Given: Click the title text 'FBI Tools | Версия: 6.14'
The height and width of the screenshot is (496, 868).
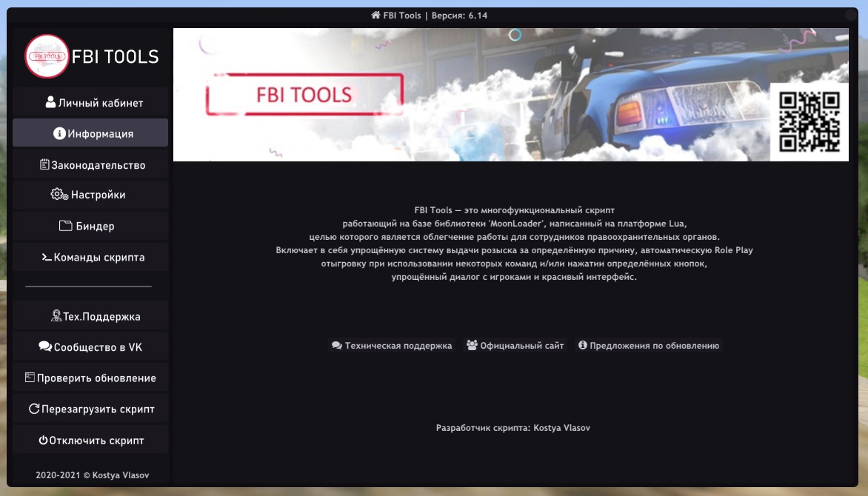Looking at the screenshot, I should pyautogui.click(x=435, y=16).
